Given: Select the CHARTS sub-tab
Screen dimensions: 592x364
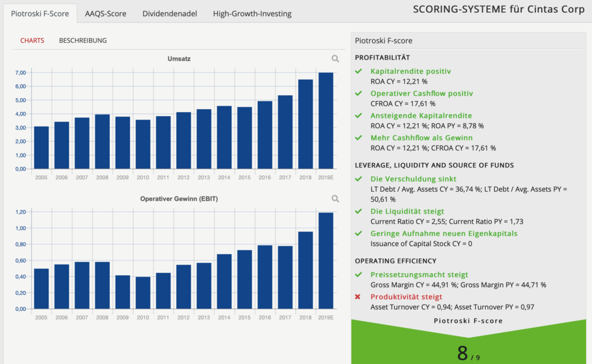Looking at the screenshot, I should (x=32, y=40).
